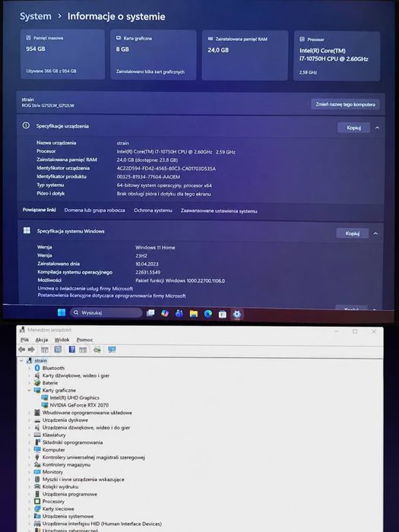Expand the Klawiatury category arrow
This screenshot has width=399, height=532.
click(29, 435)
